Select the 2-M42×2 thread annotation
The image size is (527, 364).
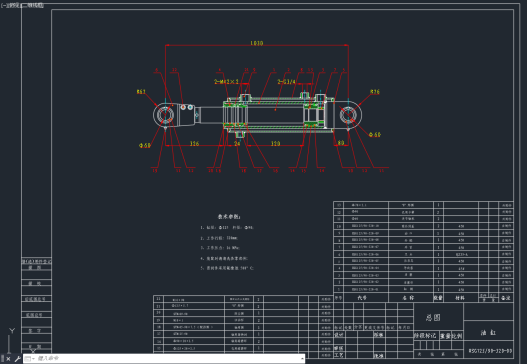[x=227, y=82]
